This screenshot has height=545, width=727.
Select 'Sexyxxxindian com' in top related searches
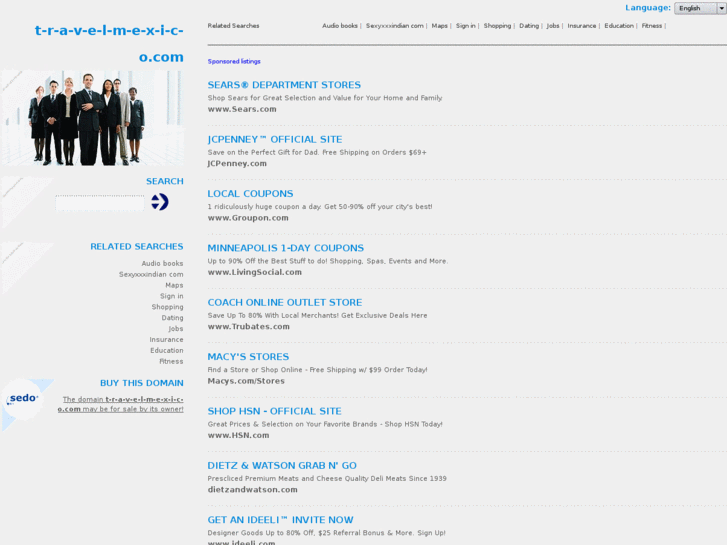(x=395, y=26)
